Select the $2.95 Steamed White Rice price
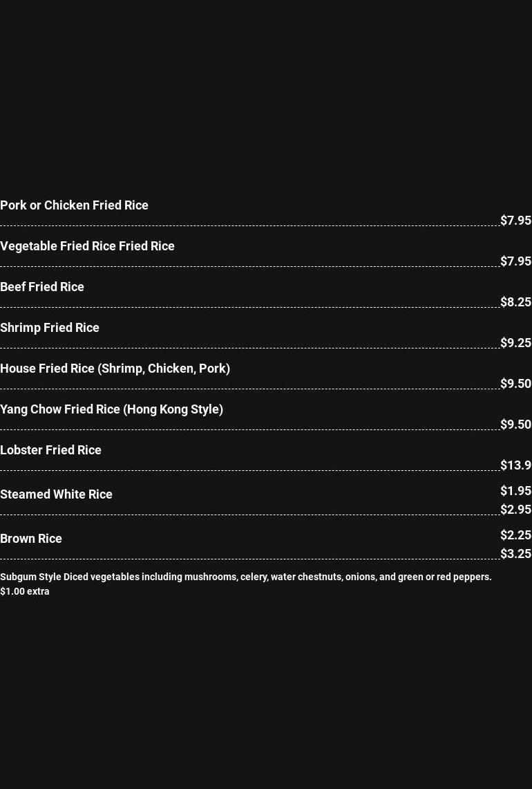This screenshot has width=532, height=789. pos(515,510)
